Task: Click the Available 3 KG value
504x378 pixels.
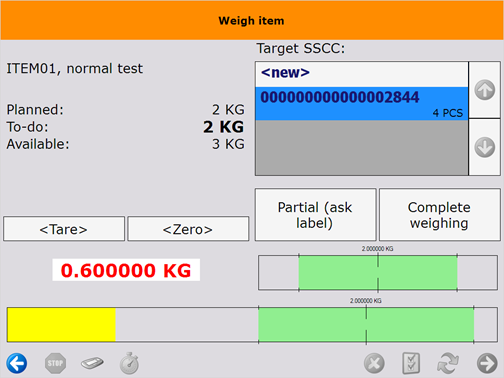Action: 228,144
